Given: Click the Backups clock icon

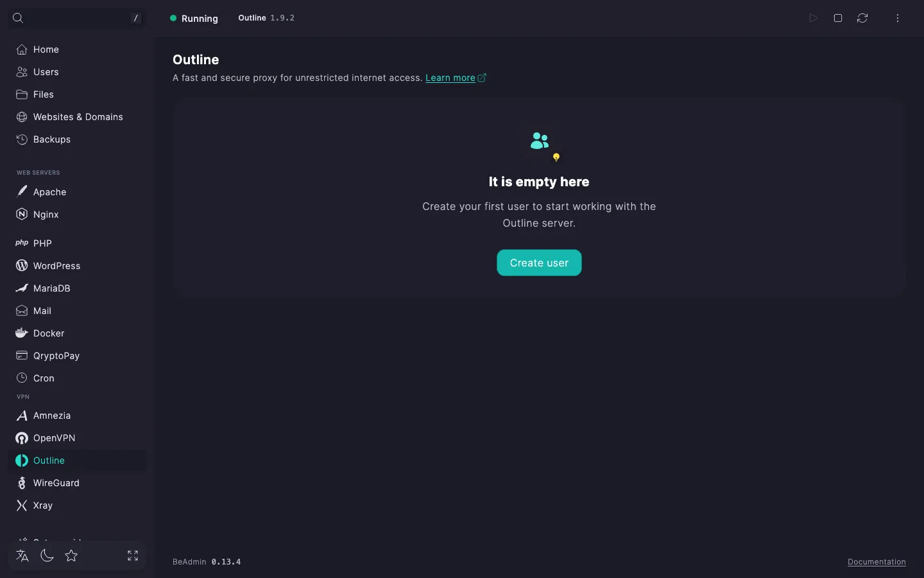Looking at the screenshot, I should pyautogui.click(x=22, y=139).
